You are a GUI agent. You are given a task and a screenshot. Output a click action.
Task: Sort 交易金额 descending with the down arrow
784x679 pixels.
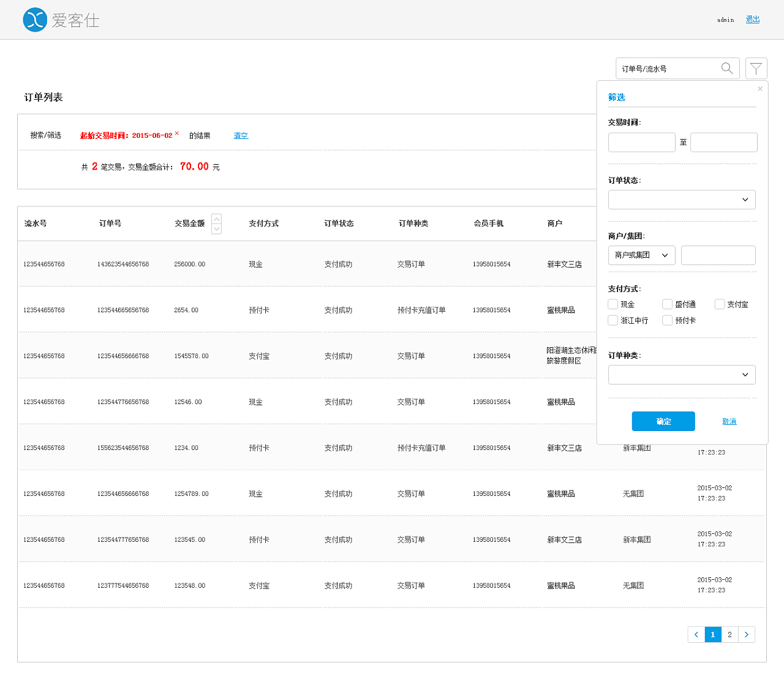(216, 228)
